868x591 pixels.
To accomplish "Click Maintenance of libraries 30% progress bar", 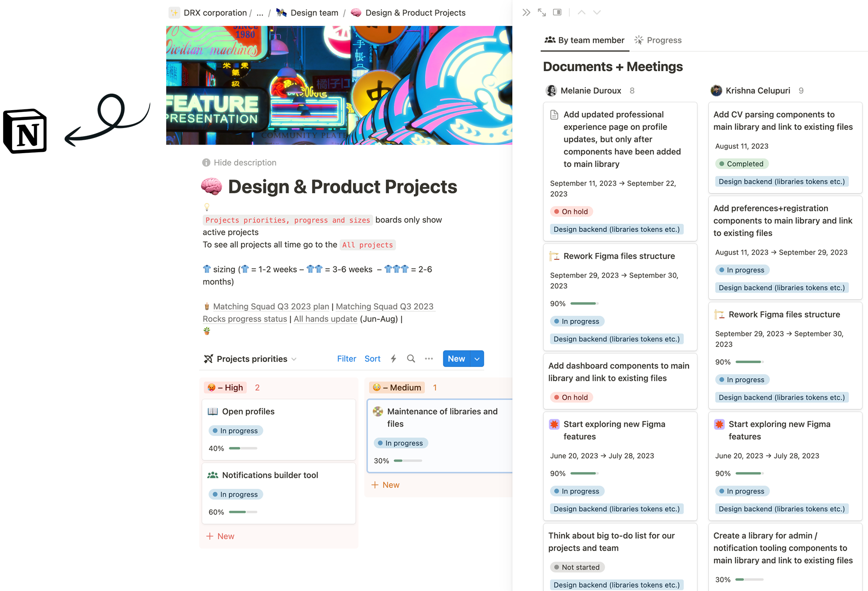I will 408,461.
